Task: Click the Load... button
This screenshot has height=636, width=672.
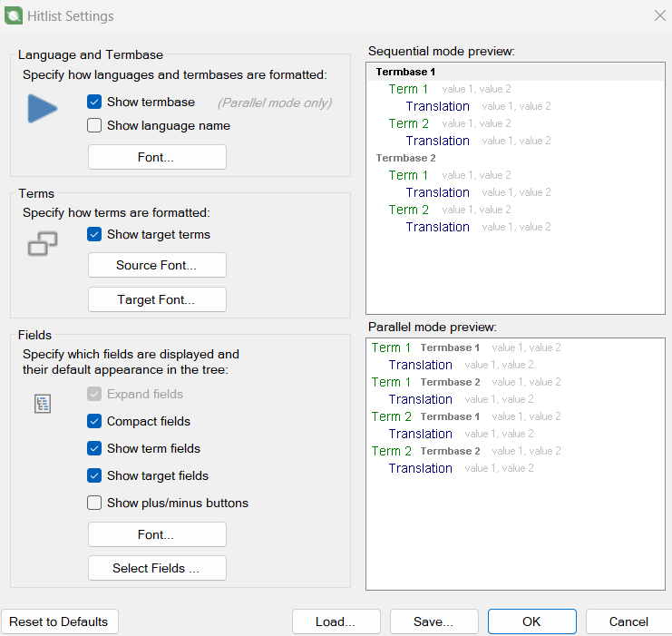Action: click(x=336, y=621)
